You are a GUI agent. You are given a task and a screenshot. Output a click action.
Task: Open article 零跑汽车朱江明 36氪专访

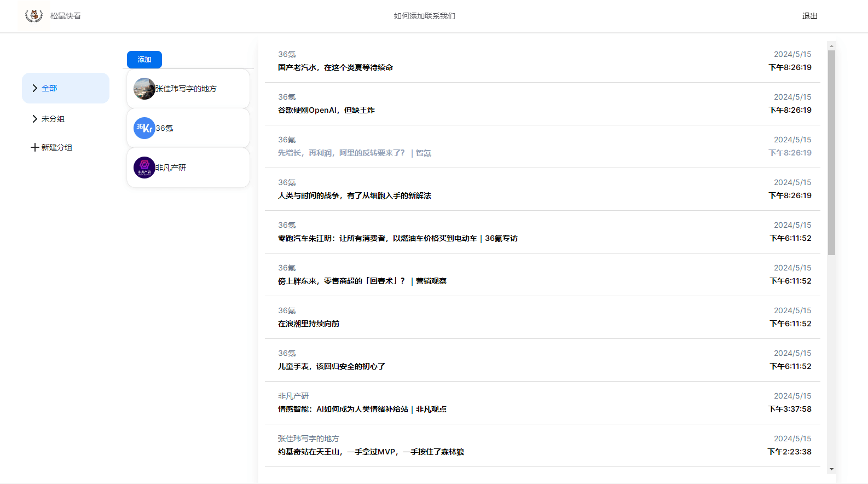[x=398, y=238]
